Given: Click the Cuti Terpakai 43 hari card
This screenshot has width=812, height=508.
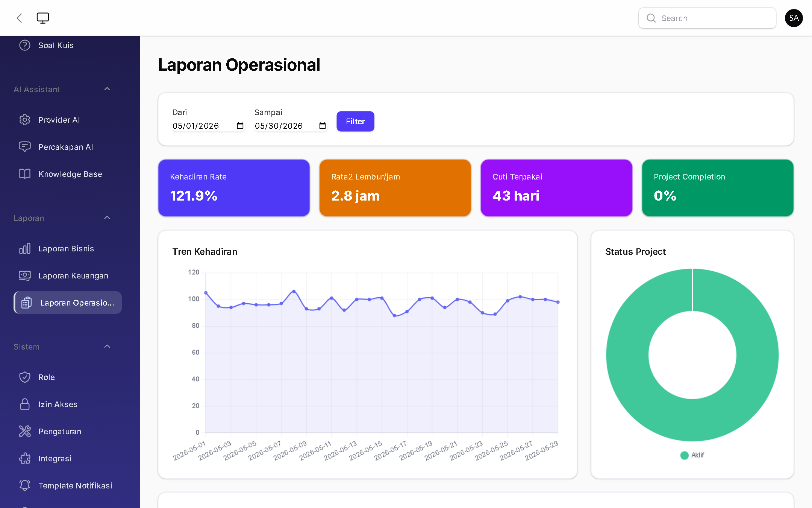Looking at the screenshot, I should point(556,188).
